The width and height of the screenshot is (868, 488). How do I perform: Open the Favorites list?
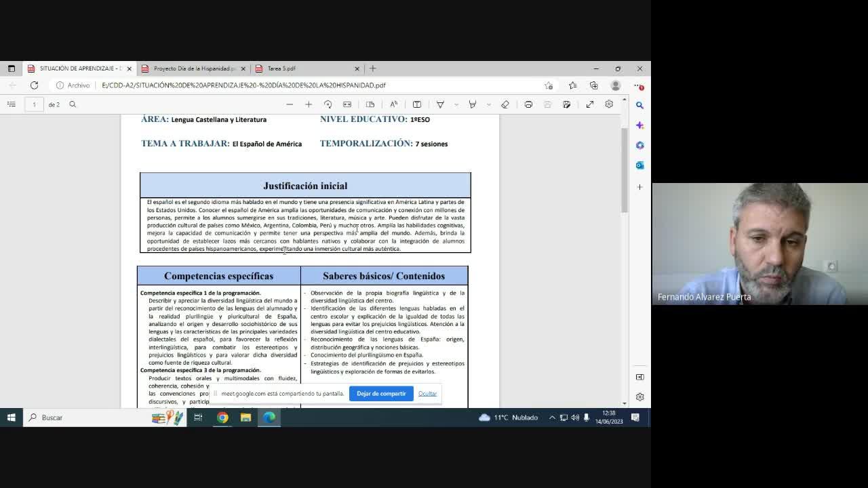573,85
